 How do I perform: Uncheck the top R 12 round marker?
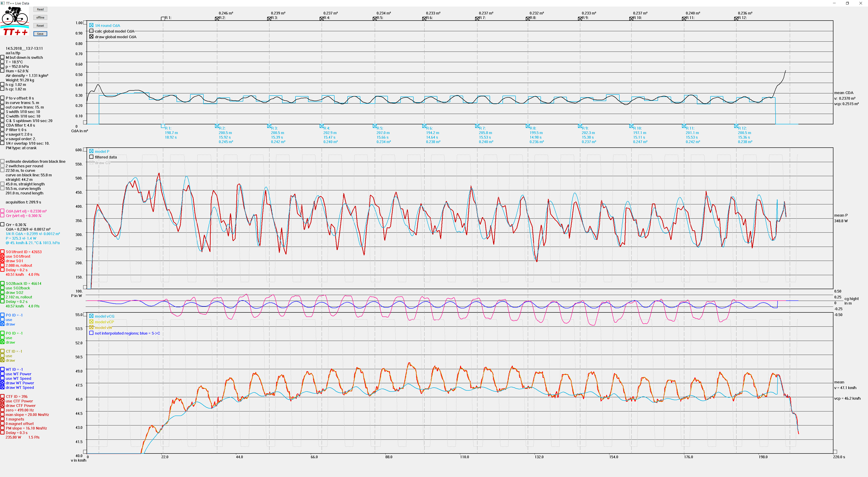[736, 19]
